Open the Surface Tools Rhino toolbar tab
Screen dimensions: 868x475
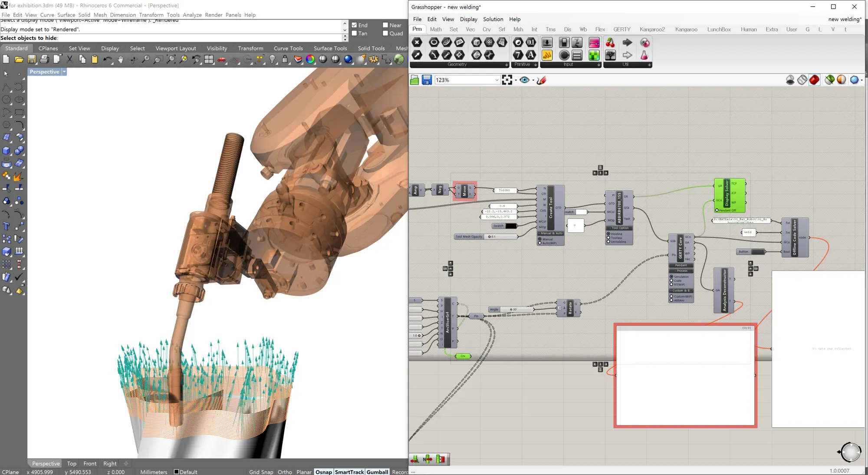[x=330, y=48]
